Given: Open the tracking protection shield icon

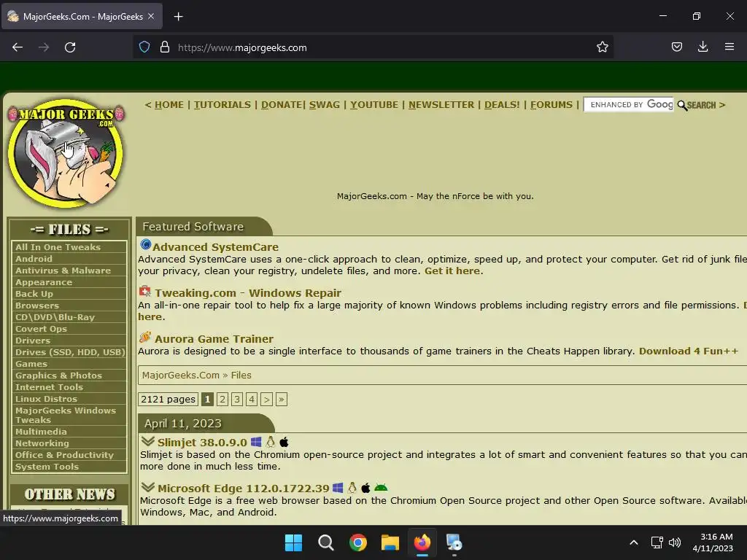Looking at the screenshot, I should [144, 47].
